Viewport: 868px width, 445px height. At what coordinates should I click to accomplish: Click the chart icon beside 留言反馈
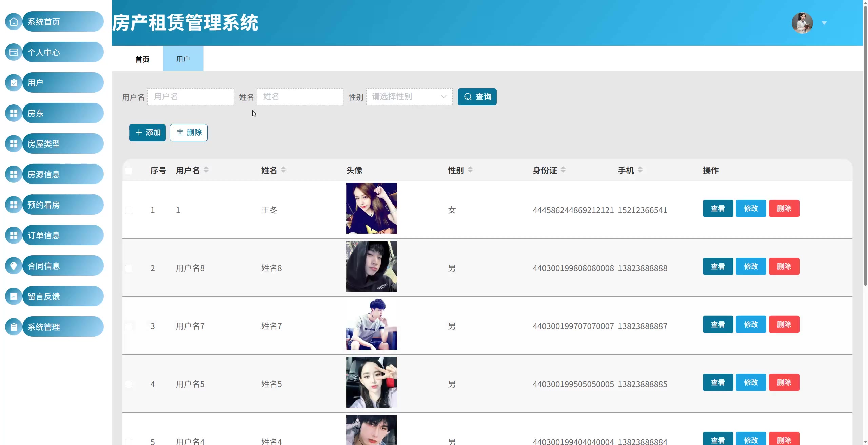[x=14, y=296]
